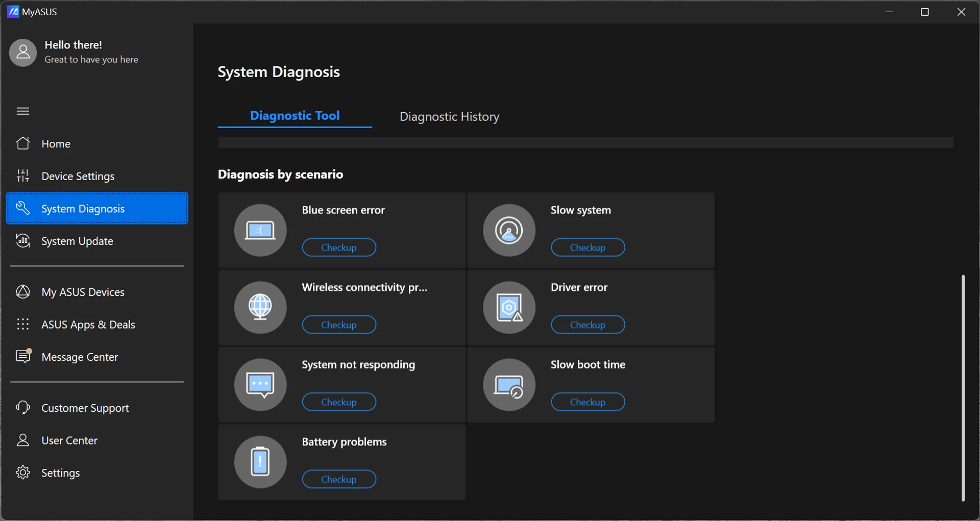The height and width of the screenshot is (521, 980).
Task: Run Checkup for Slow system
Action: tap(588, 247)
